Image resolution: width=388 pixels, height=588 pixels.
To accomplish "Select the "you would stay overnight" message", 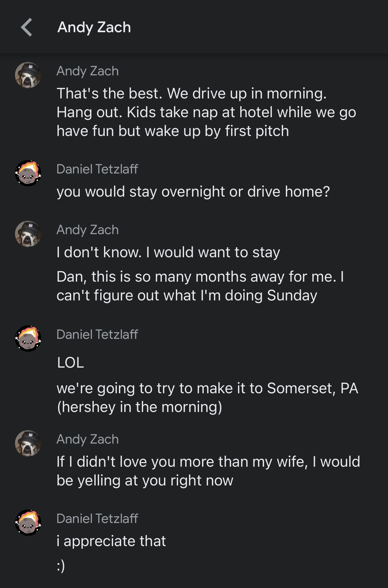I will click(x=193, y=192).
